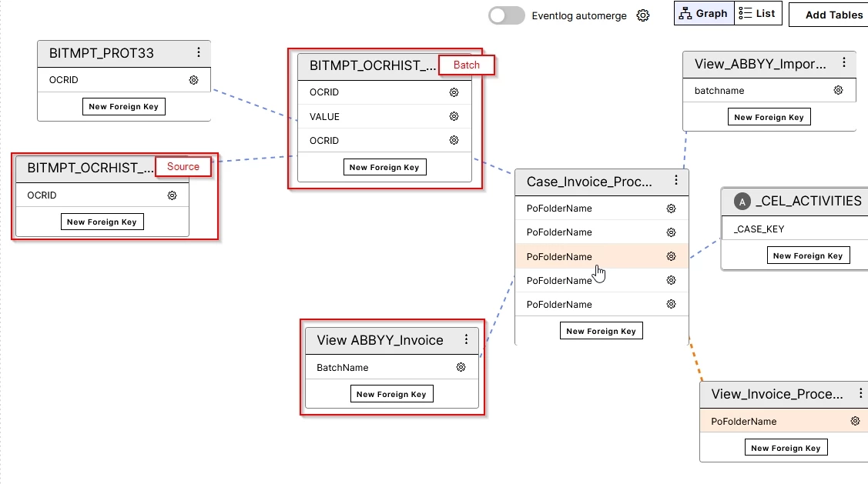Click the A activity badge on _CEL_ACTIVITIES
Screen dimensions: 868x484
pyautogui.click(x=742, y=202)
